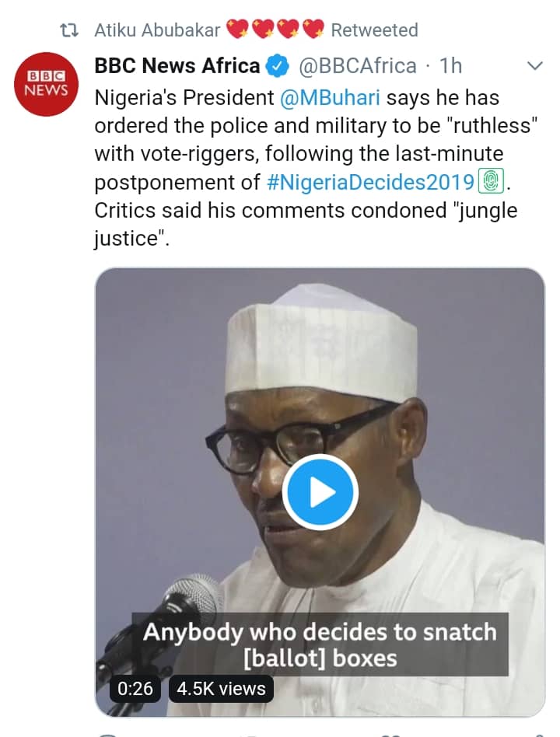Click the "Anybody who decides to snatch" subtitle
Viewport: 560px width, 737px height.
(319, 630)
